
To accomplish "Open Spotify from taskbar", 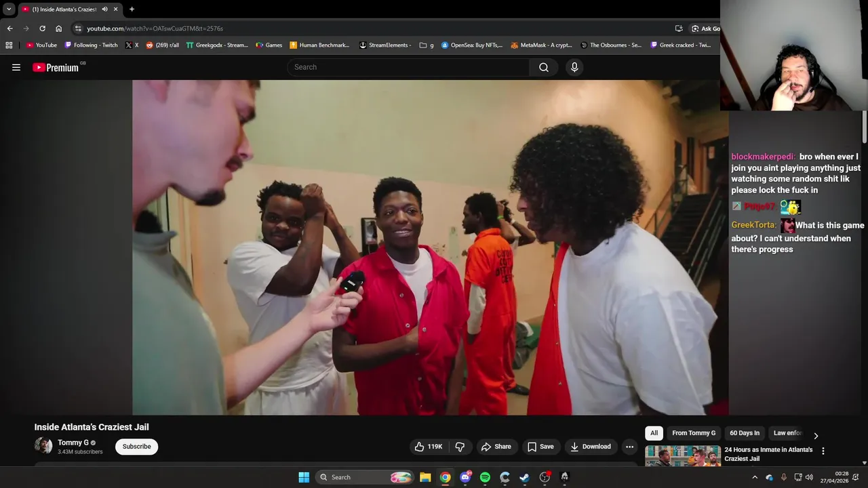I will (x=485, y=477).
